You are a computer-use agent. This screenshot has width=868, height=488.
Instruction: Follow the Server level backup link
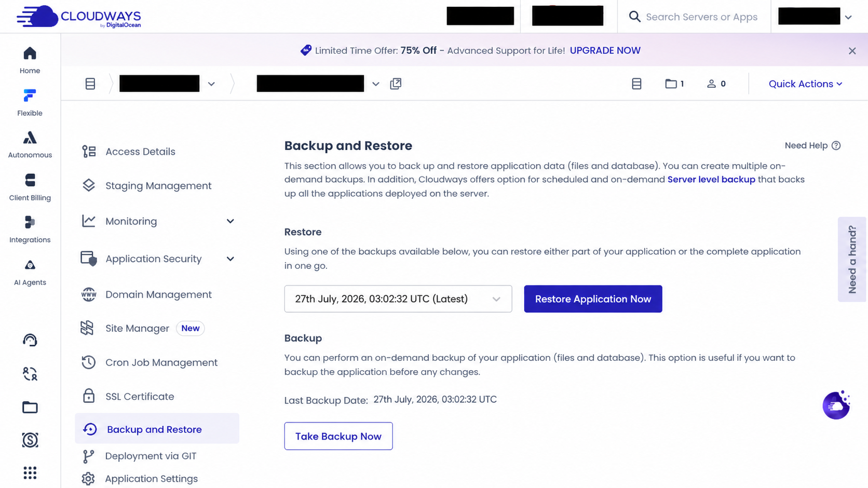(x=711, y=179)
